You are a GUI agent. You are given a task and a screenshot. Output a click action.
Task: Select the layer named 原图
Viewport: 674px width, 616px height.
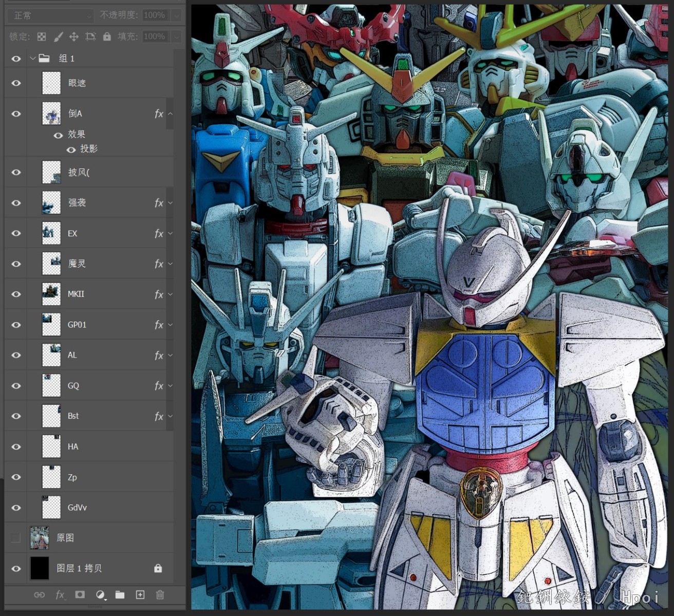point(65,538)
